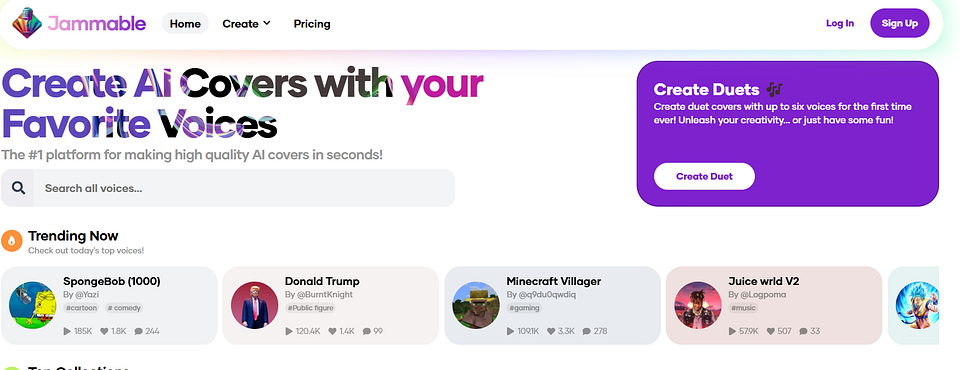The image size is (960, 370).
Task: Click the Log In link
Action: point(840,23)
